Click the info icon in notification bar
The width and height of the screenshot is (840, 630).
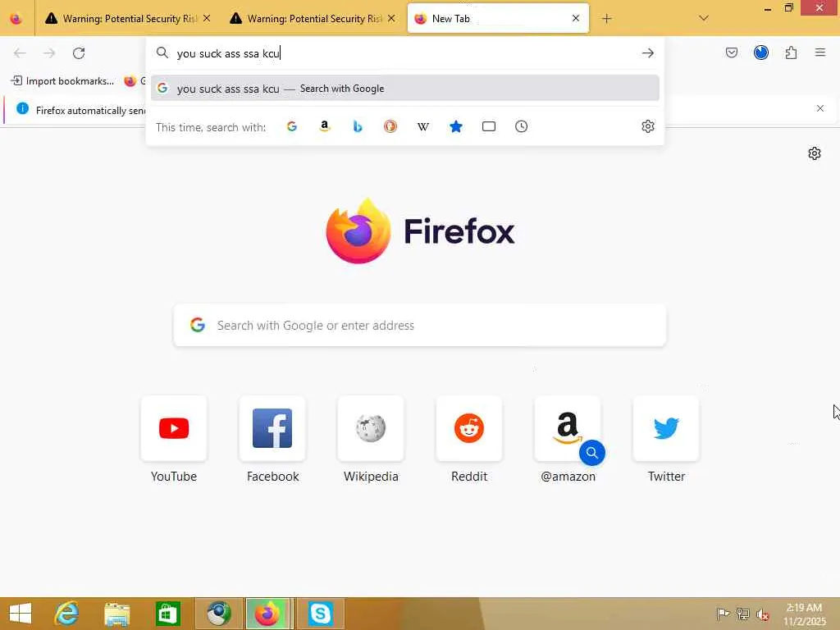(x=22, y=109)
